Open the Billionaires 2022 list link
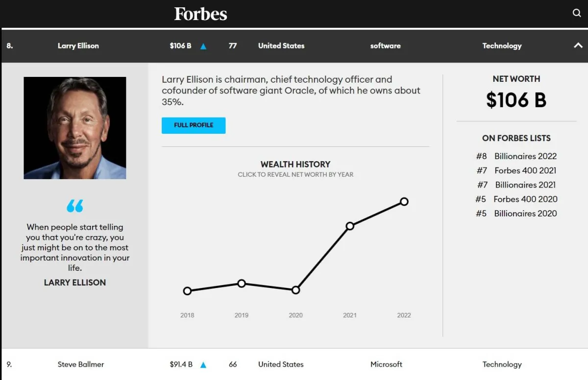The image size is (588, 380). 525,156
